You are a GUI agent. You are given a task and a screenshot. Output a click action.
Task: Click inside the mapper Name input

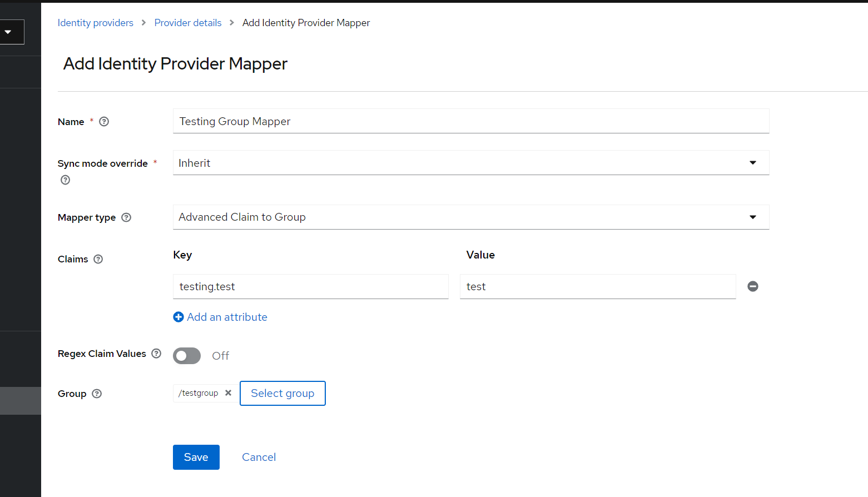click(x=470, y=121)
